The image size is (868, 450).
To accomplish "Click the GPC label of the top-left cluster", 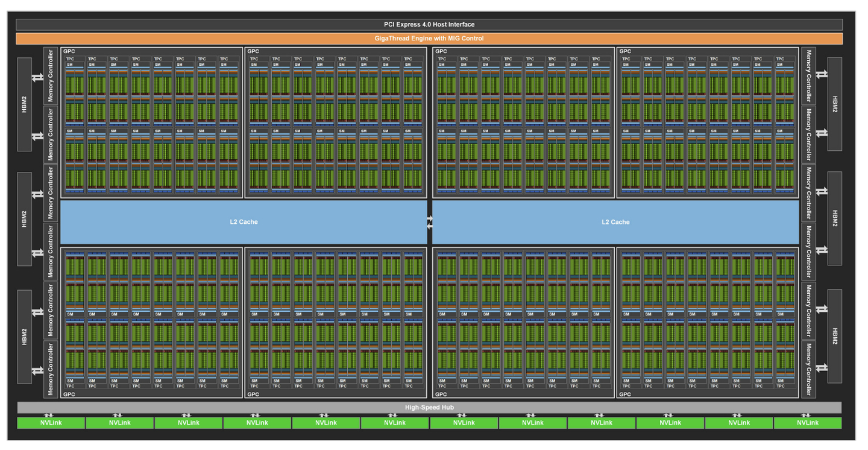I will tap(69, 52).
